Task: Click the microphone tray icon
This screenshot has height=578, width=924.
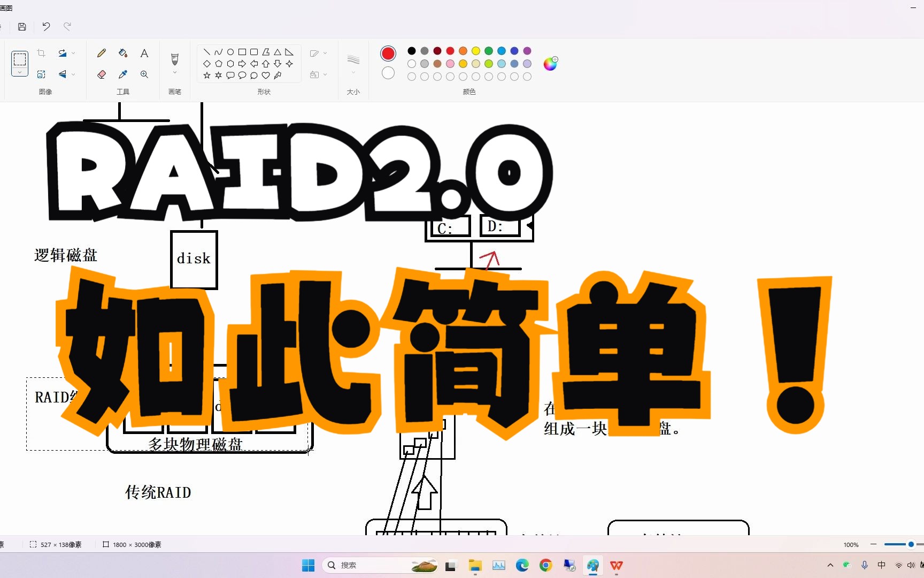Action: coord(865,565)
